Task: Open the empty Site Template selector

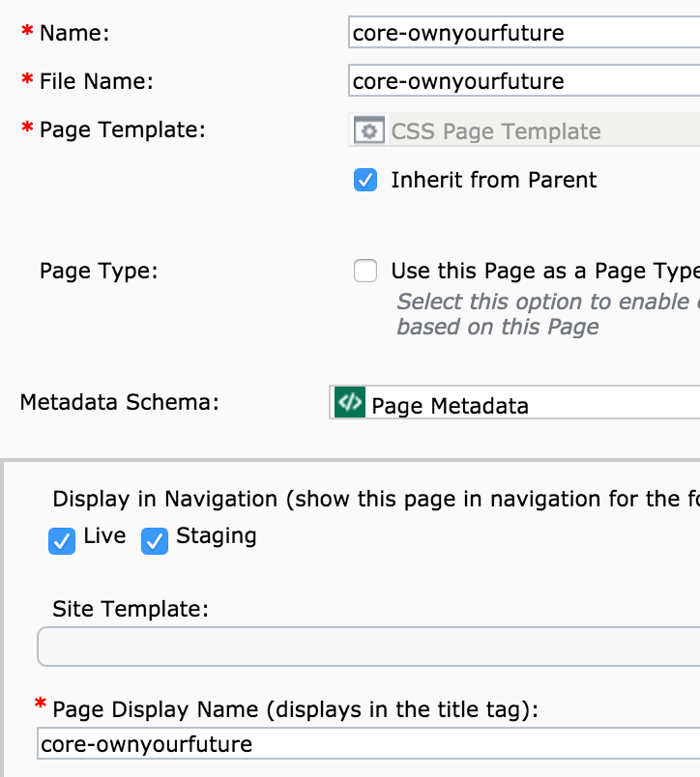Action: click(x=367, y=647)
